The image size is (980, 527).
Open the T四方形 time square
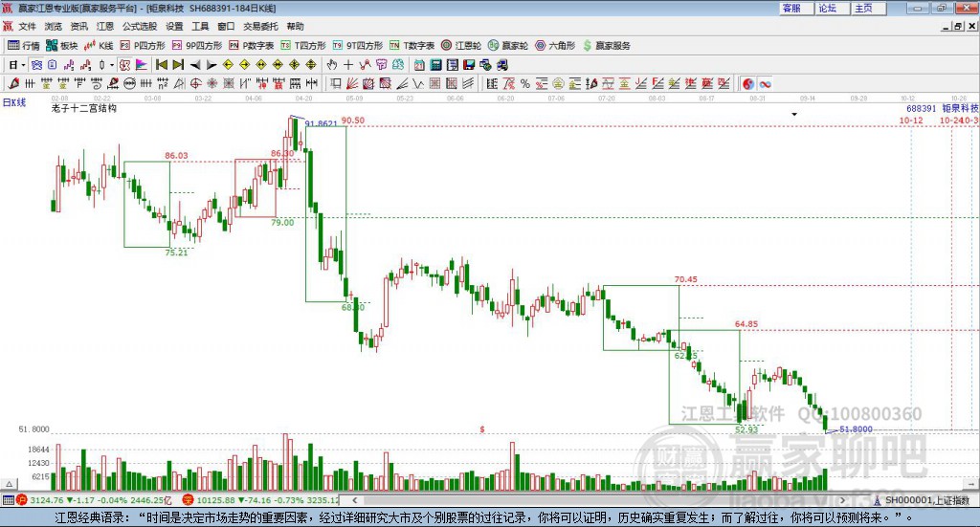tap(303, 46)
